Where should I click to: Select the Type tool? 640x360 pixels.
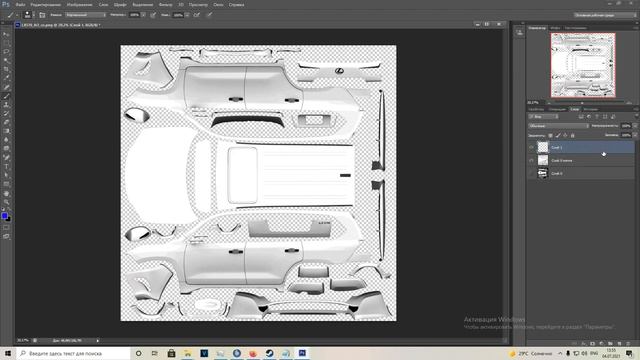[6, 166]
